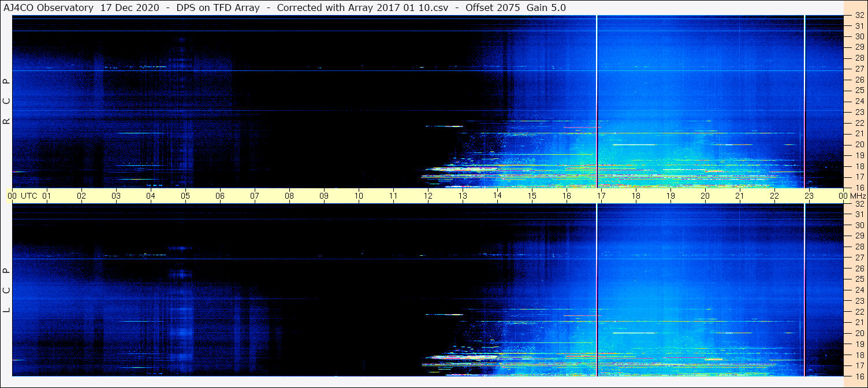Click the LCP polarization label

pyautogui.click(x=6, y=290)
